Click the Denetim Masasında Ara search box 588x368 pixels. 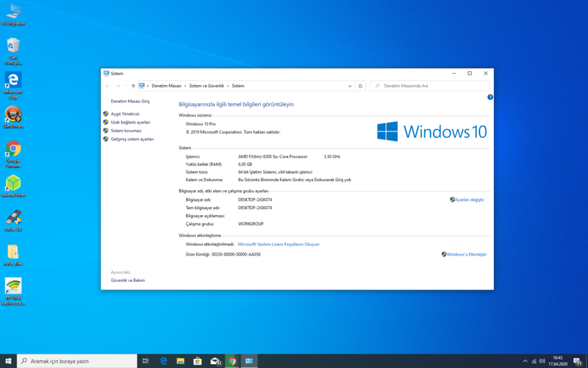pyautogui.click(x=431, y=86)
